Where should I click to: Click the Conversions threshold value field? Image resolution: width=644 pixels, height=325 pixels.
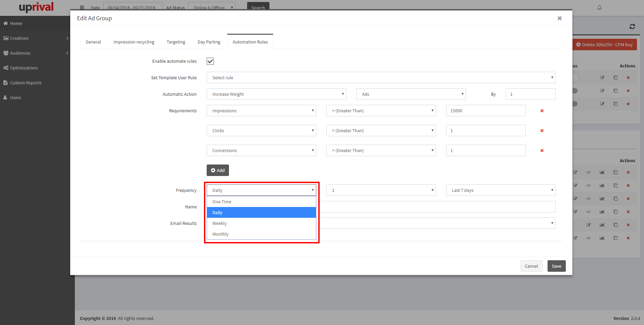486,150
